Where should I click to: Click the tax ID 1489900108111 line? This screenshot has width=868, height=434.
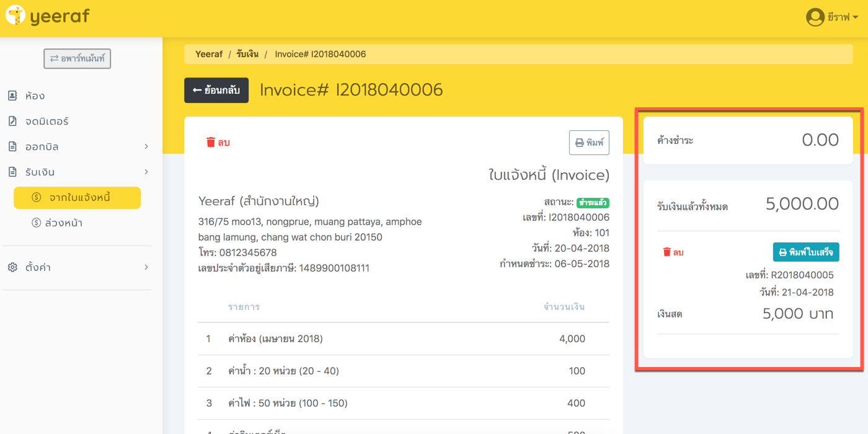coord(284,268)
